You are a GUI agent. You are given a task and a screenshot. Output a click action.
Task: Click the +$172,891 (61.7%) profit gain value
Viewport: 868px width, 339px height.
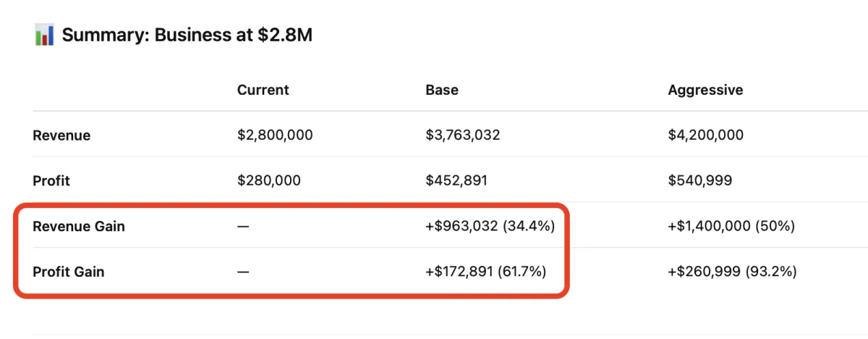[x=485, y=272]
